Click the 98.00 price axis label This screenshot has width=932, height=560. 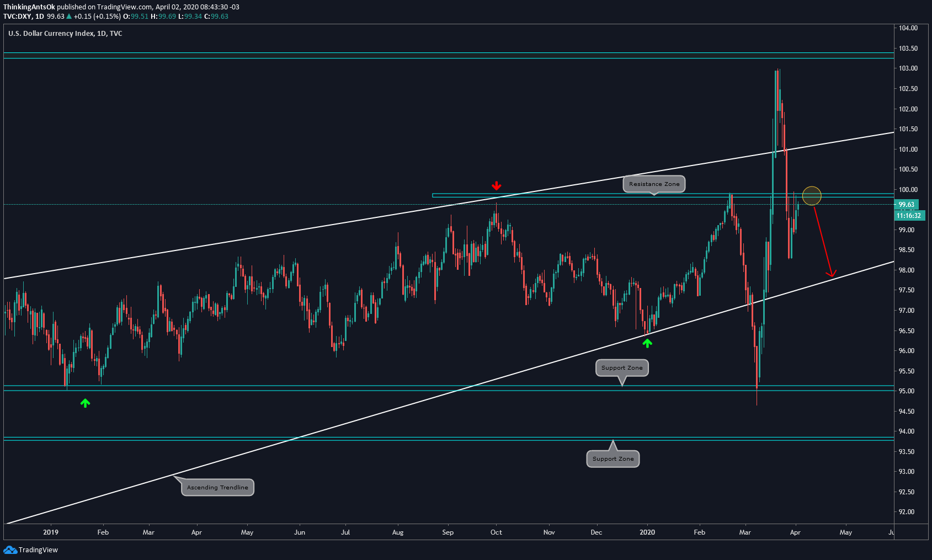[906, 270]
